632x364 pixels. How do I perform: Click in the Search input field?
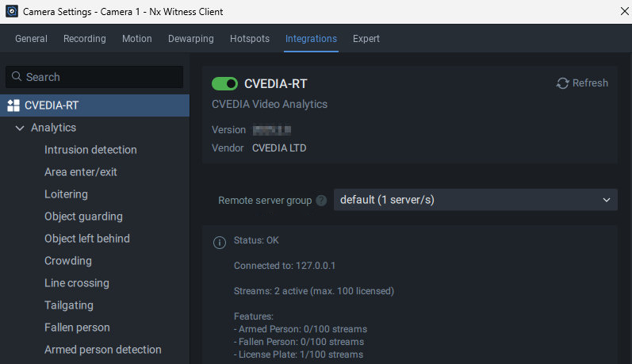[x=103, y=77]
